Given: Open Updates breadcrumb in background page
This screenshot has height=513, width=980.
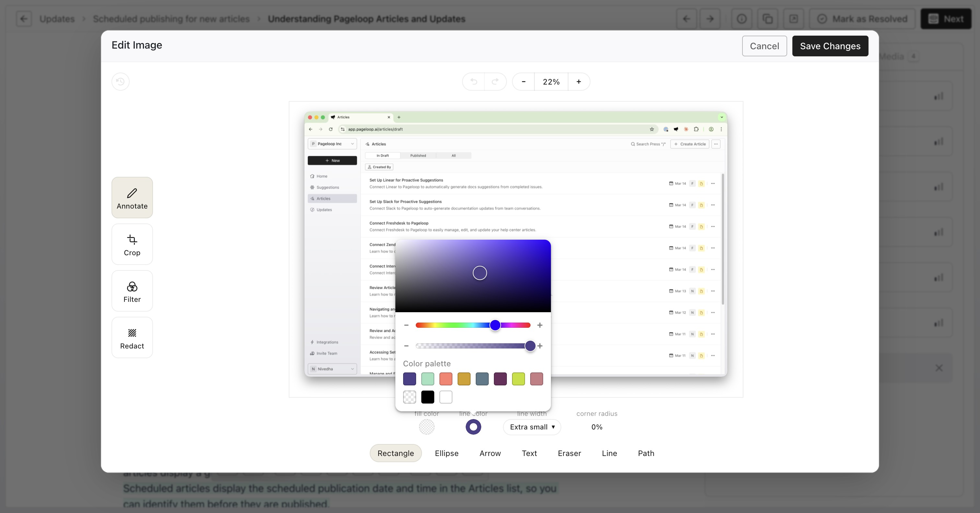Looking at the screenshot, I should click(57, 19).
